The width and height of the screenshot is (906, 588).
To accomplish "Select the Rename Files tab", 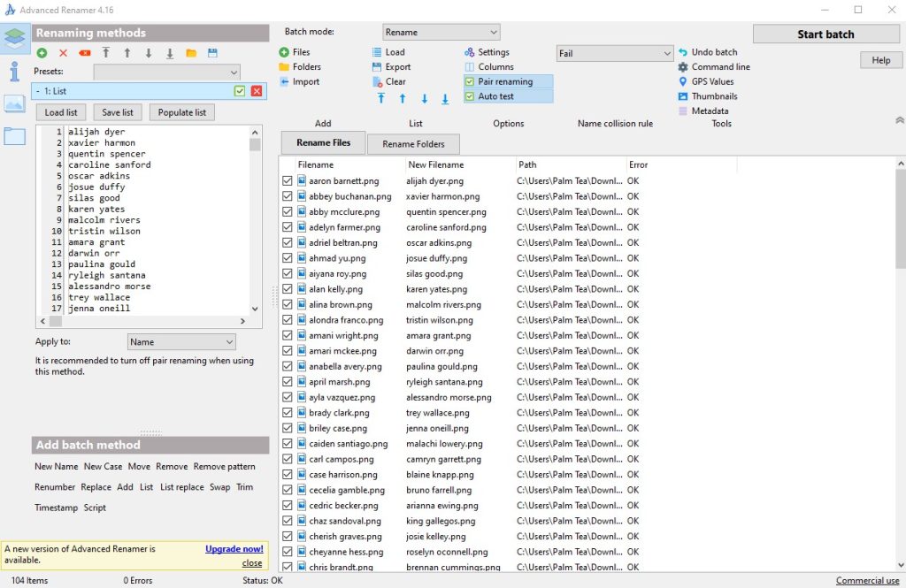I will point(324,143).
